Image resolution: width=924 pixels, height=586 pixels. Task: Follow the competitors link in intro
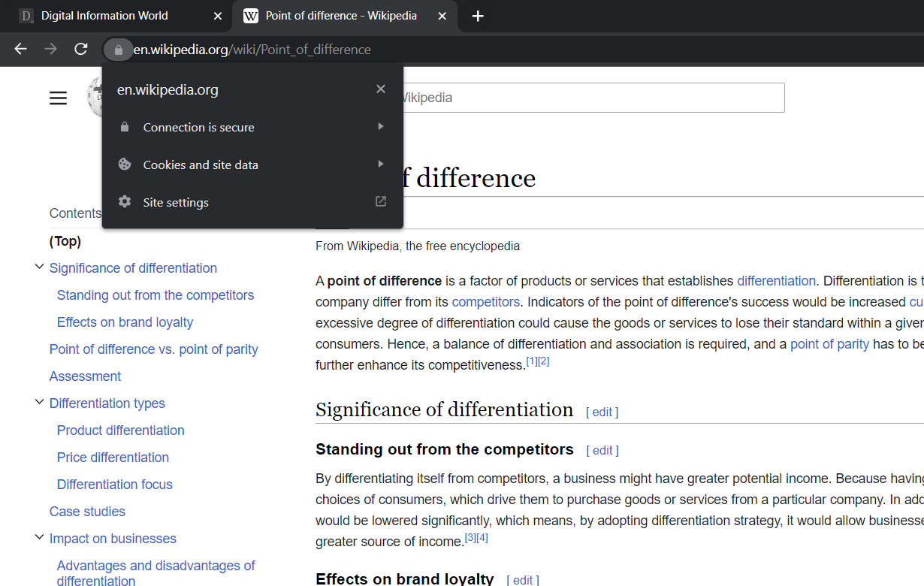click(x=485, y=302)
